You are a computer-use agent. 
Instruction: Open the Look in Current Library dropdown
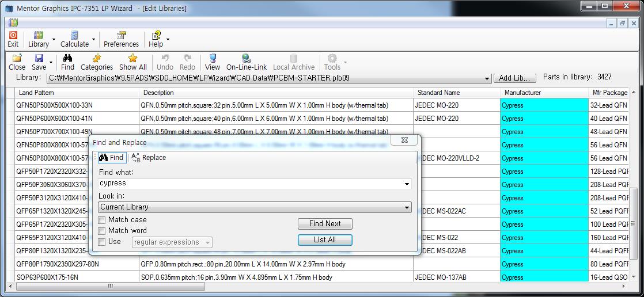(x=407, y=208)
